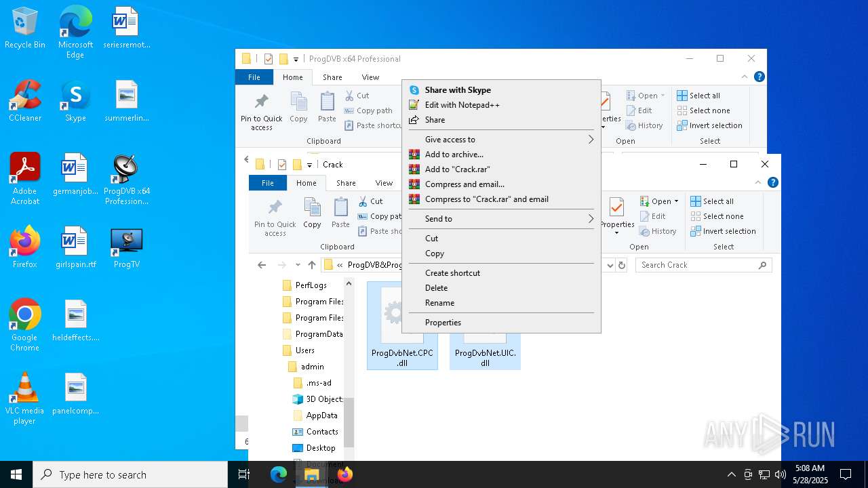The height and width of the screenshot is (488, 868).
Task: Choose Create shortcut from context menu
Action: 502,273
